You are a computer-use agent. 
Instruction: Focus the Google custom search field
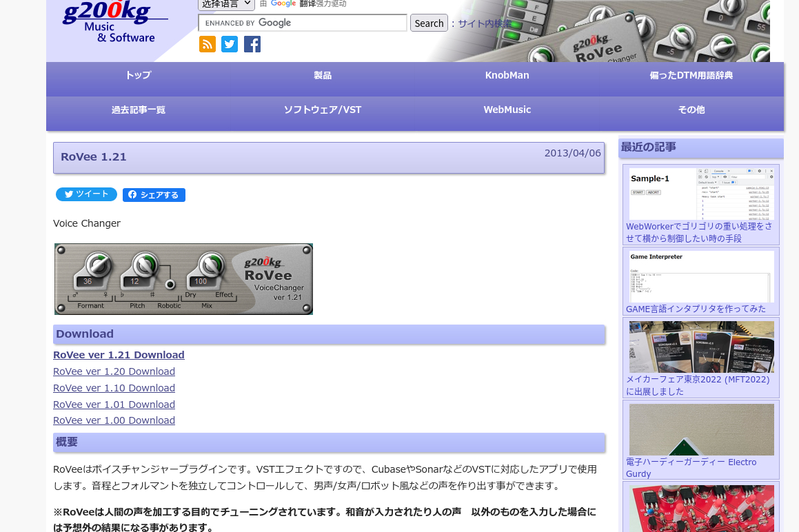click(x=303, y=23)
